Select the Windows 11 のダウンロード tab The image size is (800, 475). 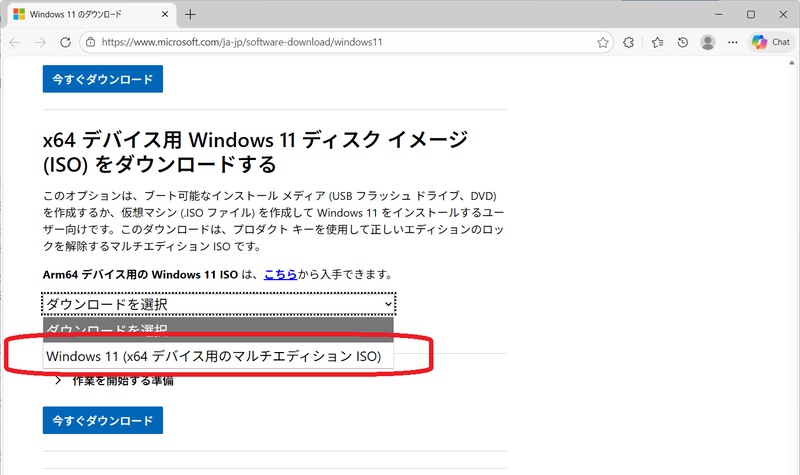pyautogui.click(x=92, y=14)
